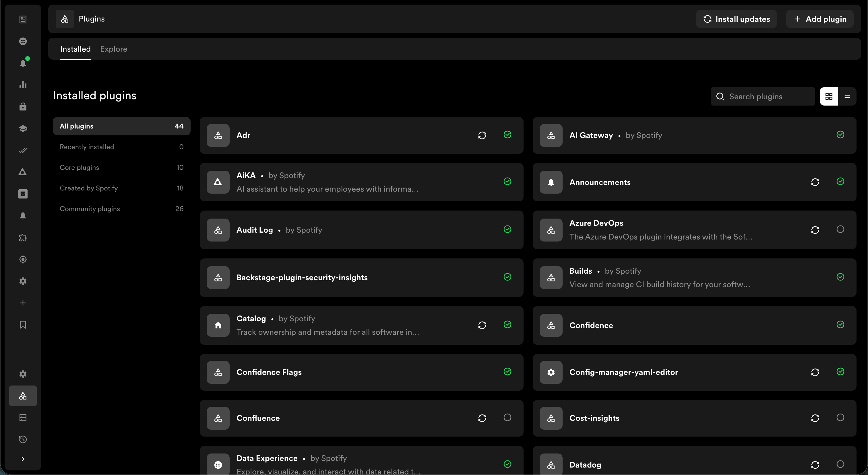Click the refresh icon on Datadog card
This screenshot has height=475, width=868.
(815, 465)
